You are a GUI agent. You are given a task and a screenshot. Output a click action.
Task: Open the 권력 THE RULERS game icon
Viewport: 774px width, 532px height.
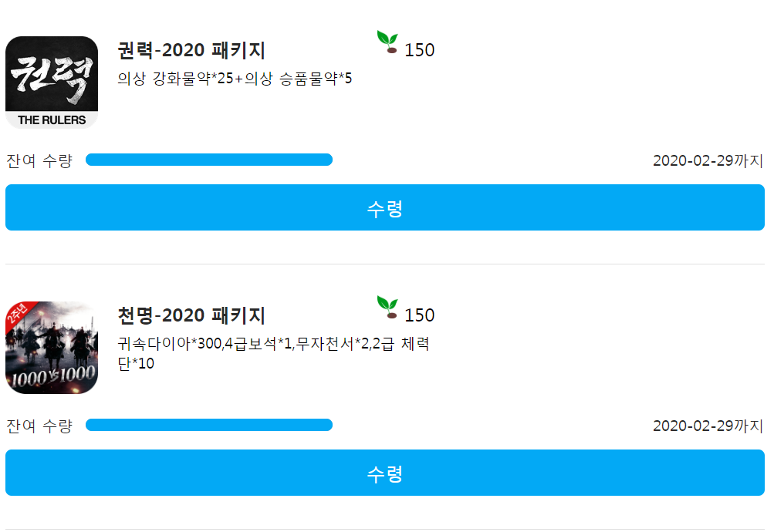(x=52, y=82)
